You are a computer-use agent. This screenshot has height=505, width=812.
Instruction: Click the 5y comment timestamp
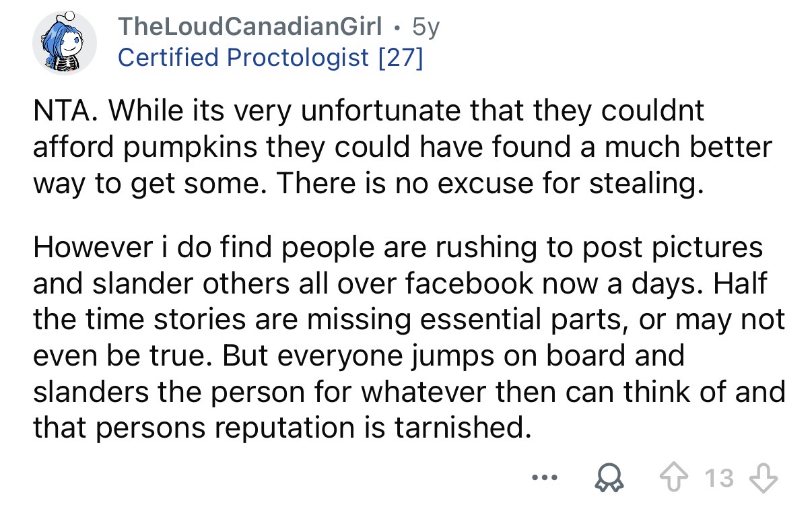(428, 28)
